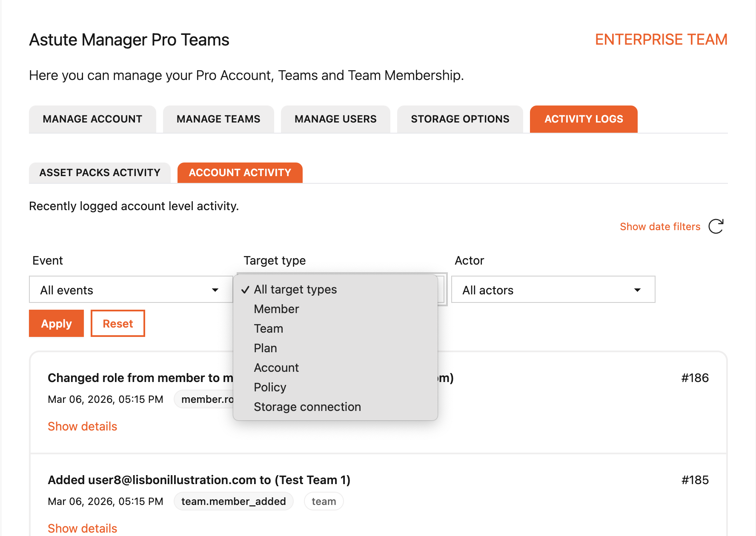Select Account target type option

pos(276,368)
